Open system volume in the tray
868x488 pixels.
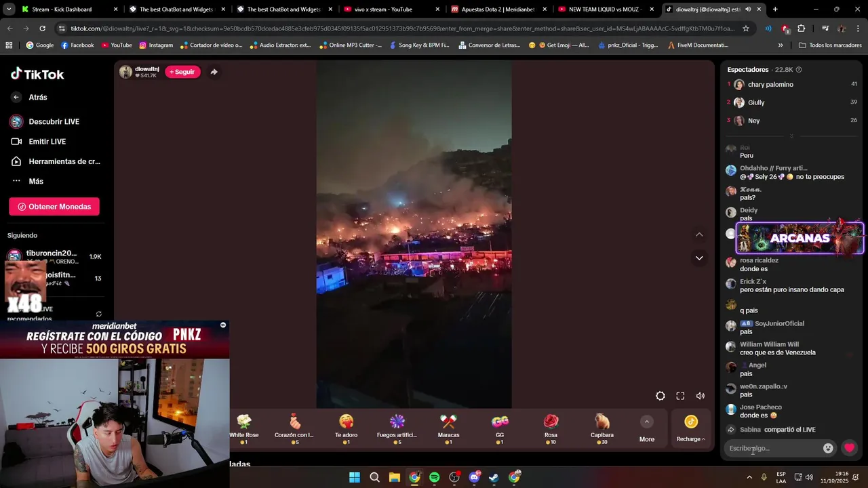point(809,477)
